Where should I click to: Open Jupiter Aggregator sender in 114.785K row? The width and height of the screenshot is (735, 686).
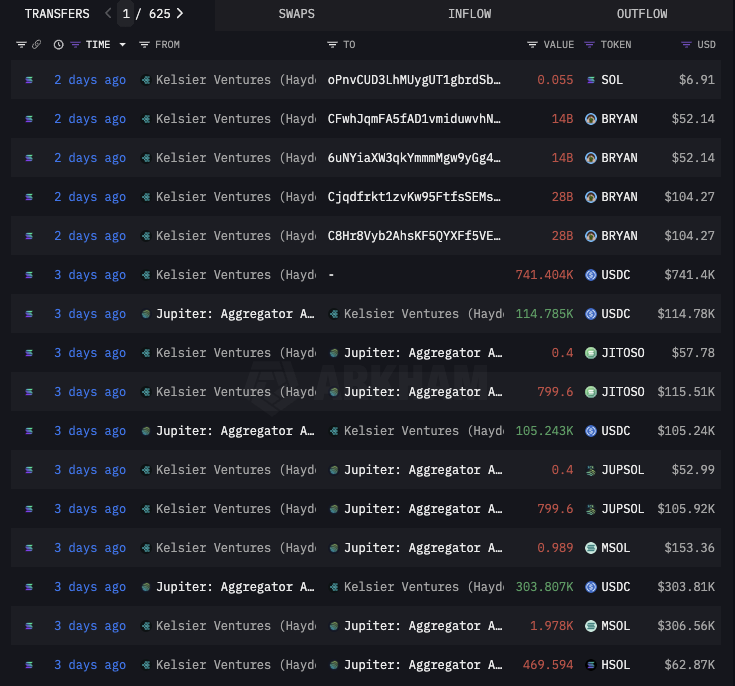click(235, 314)
